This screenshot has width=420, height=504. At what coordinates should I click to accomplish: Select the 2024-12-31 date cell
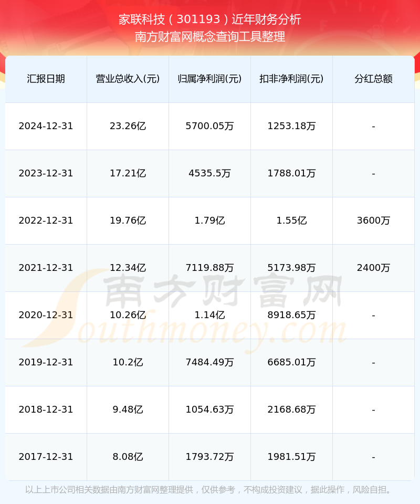46,126
